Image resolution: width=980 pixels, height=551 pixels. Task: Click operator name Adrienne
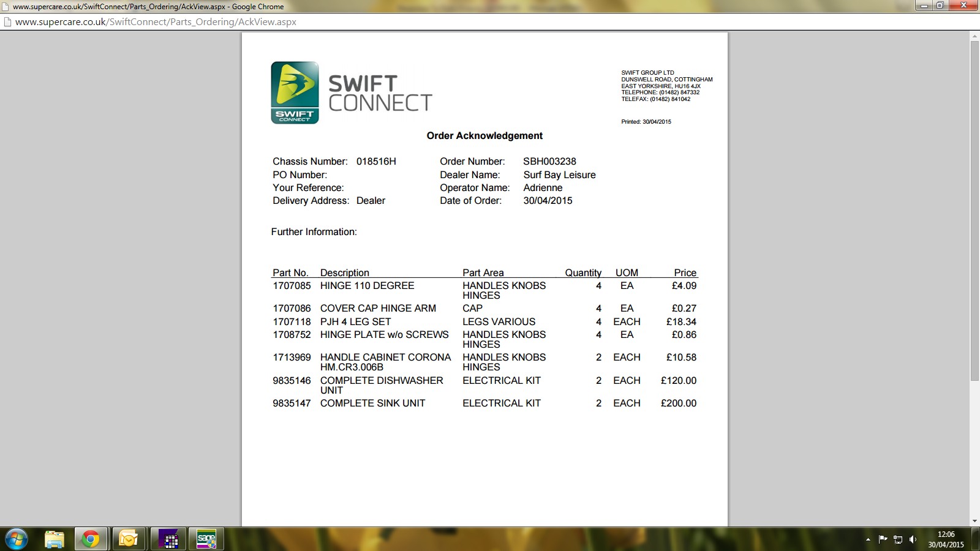coord(543,188)
